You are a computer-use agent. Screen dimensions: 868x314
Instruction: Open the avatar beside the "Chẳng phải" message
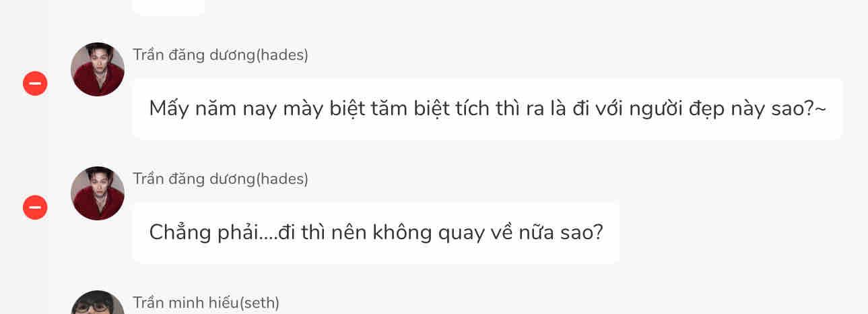pos(98,193)
